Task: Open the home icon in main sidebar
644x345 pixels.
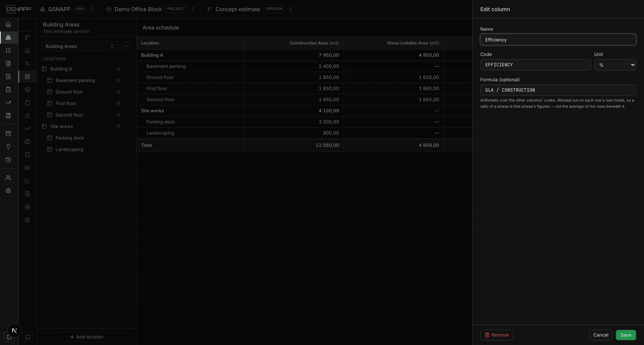Action: [8, 24]
